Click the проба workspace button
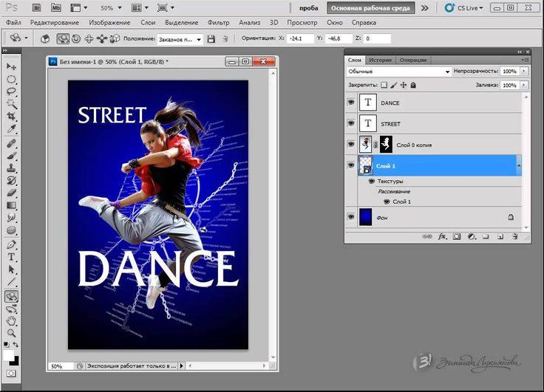Screen dimensions: 544x392 coord(310,8)
